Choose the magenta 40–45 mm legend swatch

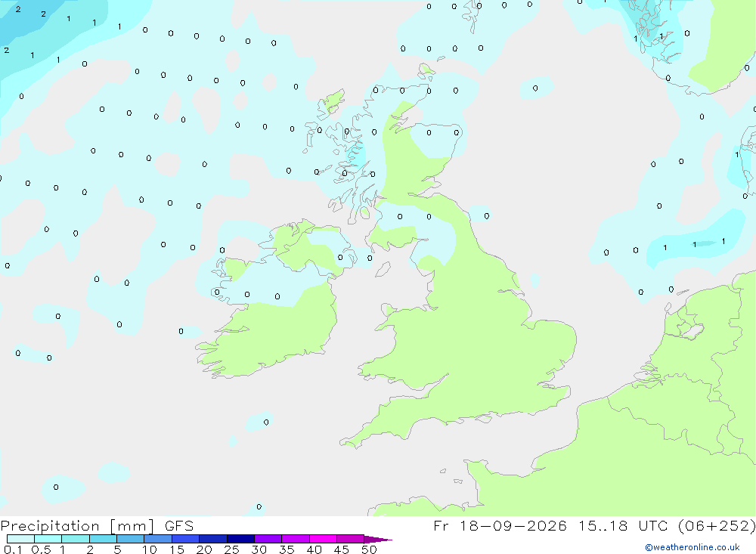coord(323,539)
